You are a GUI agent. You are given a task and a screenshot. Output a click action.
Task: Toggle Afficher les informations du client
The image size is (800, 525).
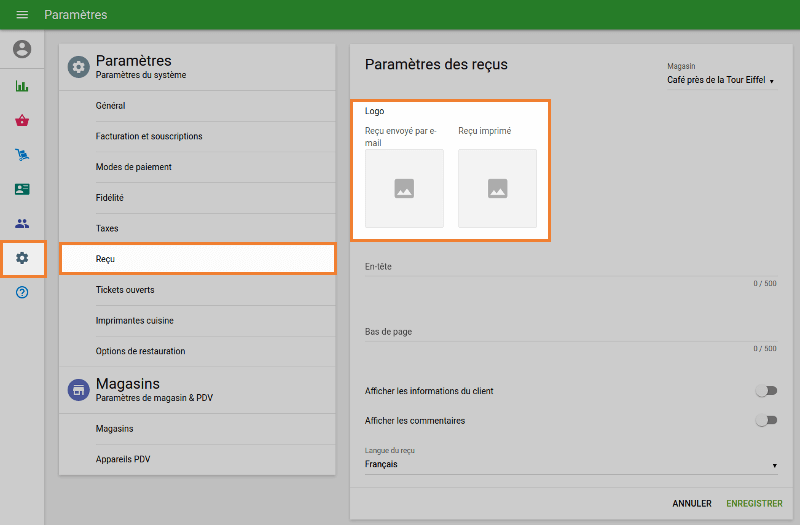(765, 391)
